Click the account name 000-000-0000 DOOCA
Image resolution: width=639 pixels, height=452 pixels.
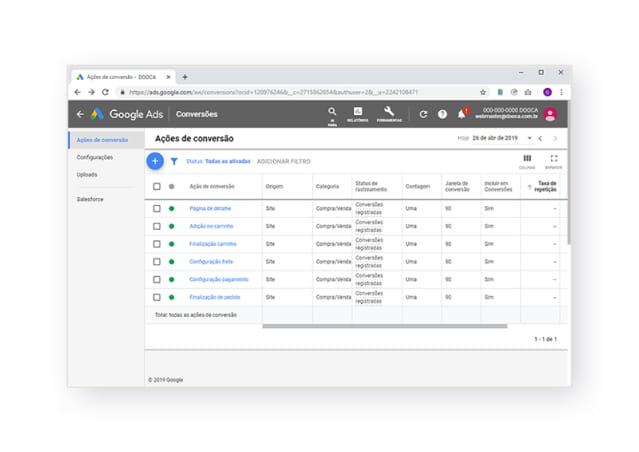[510, 110]
